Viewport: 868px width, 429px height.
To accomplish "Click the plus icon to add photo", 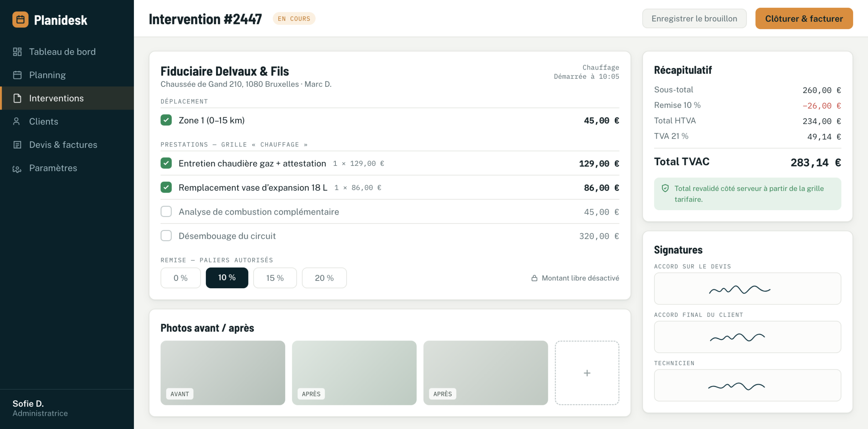I will tap(587, 373).
